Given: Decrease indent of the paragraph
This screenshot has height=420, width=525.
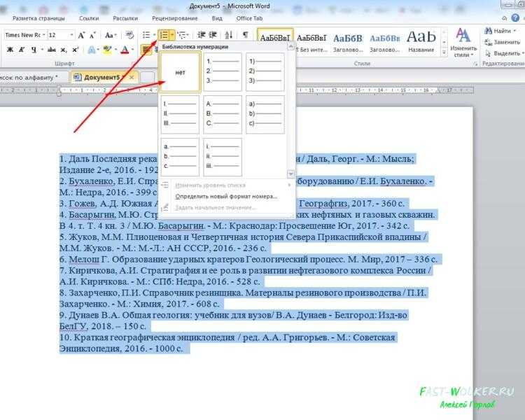Looking at the screenshot, I should click(x=201, y=35).
